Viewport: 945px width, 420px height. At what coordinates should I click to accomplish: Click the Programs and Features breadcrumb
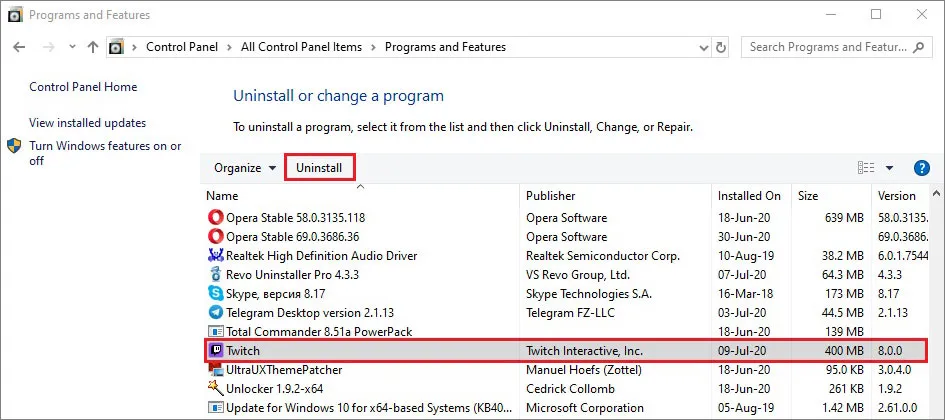point(445,47)
